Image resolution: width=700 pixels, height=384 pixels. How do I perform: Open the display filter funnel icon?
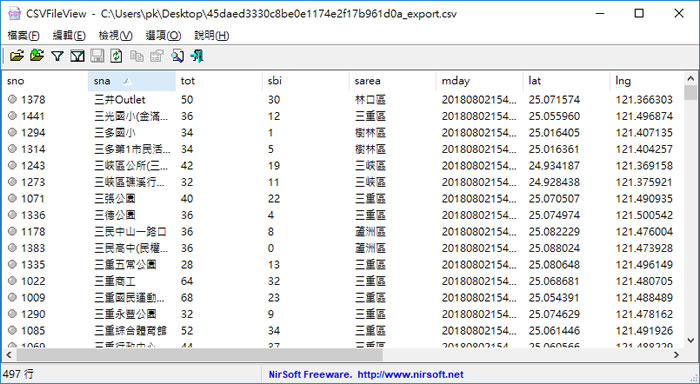pos(57,56)
